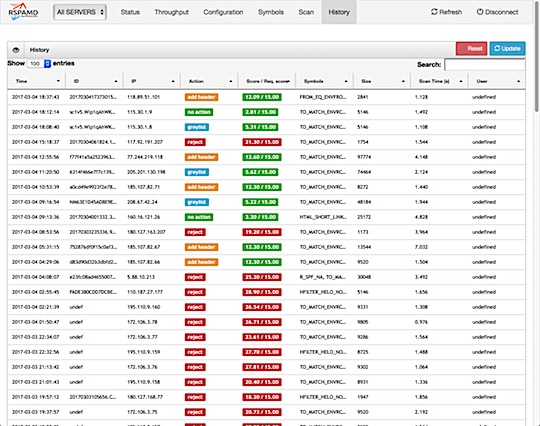
Task: Click size value 97774
Action: [x=364, y=157]
